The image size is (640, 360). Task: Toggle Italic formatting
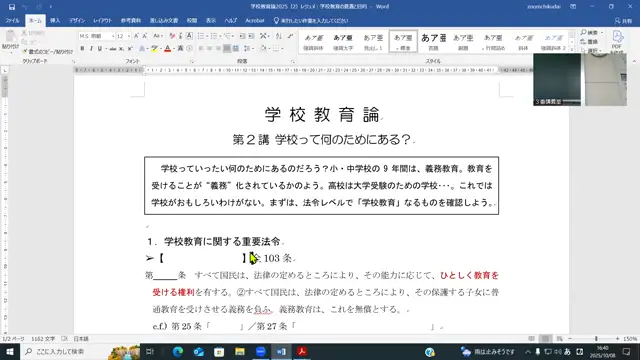(x=91, y=49)
